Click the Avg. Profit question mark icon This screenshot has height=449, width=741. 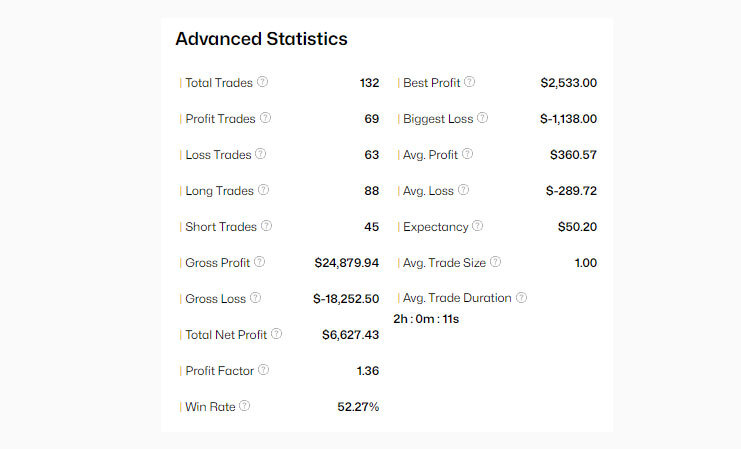pyautogui.click(x=467, y=154)
